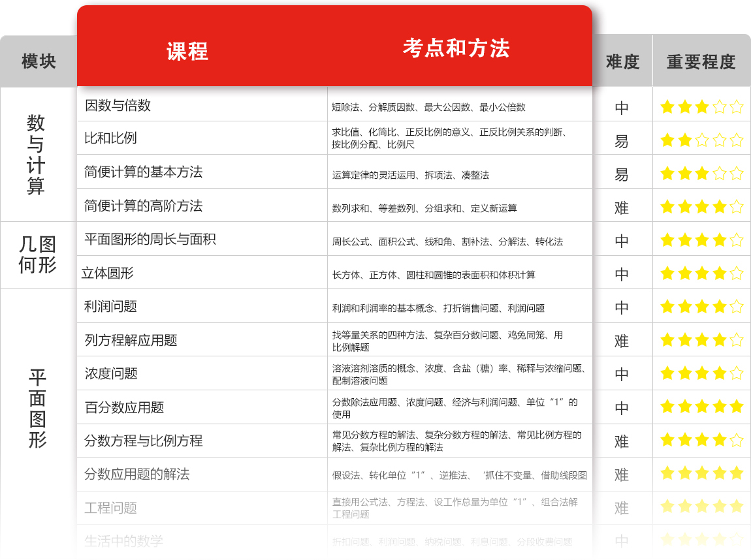Image resolution: width=751 pixels, height=560 pixels.
Task: Click the course 平面图形的周长与面积
Action: pyautogui.click(x=150, y=239)
